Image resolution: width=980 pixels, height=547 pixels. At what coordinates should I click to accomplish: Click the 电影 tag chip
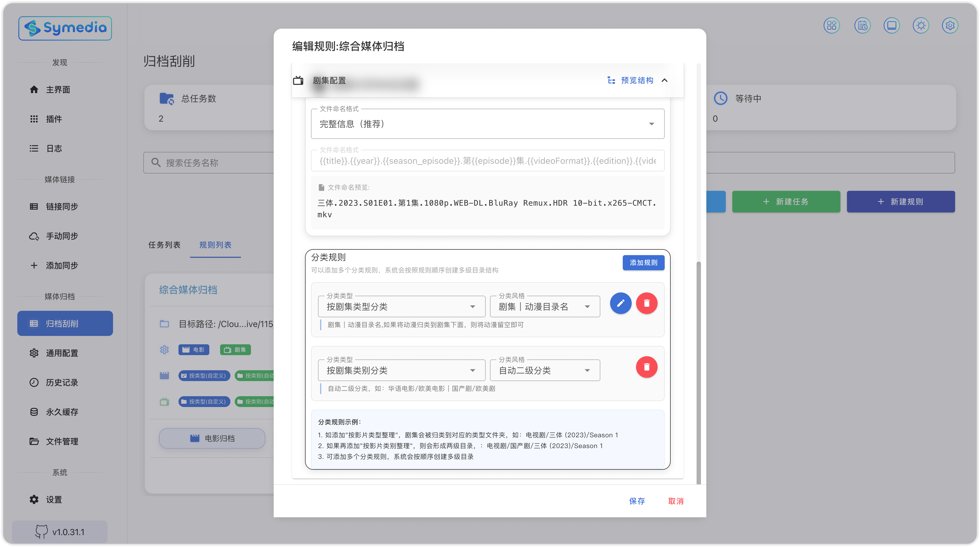click(x=194, y=350)
